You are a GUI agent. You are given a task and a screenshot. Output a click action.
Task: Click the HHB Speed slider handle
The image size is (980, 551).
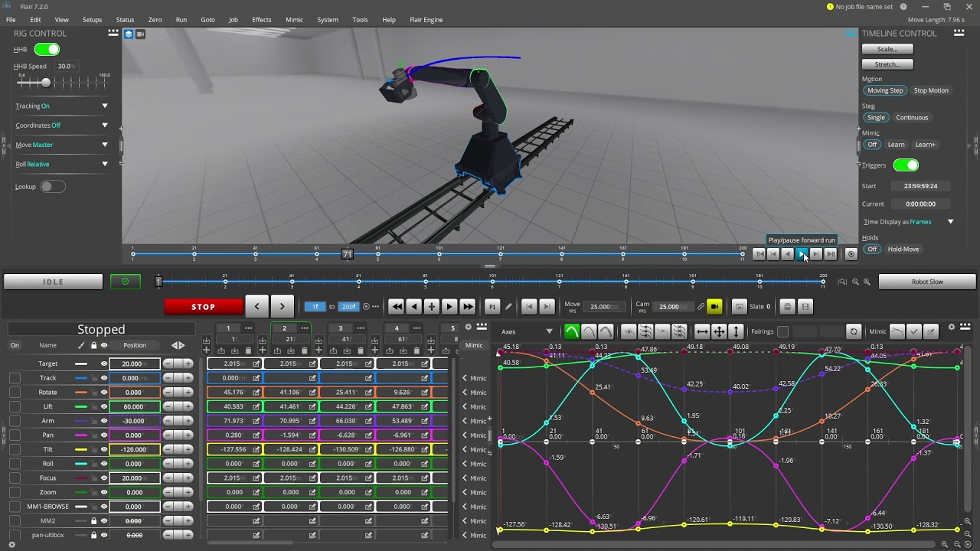[46, 82]
